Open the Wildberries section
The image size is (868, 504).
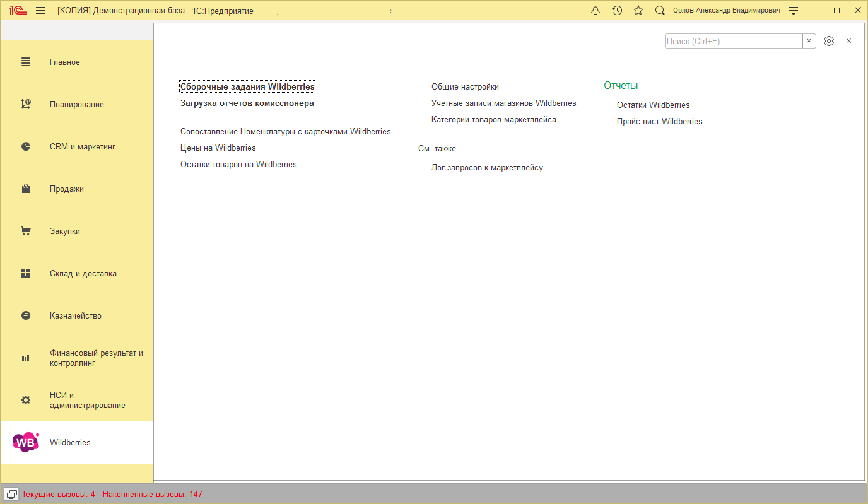[70, 443]
